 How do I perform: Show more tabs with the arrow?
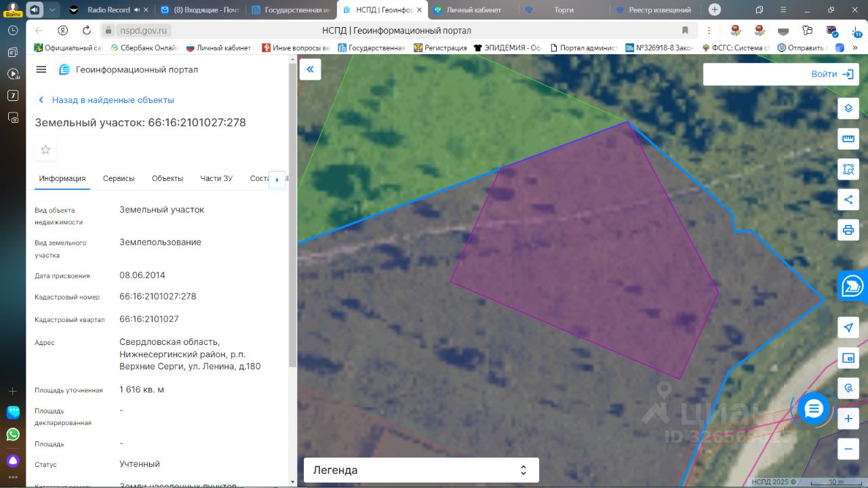click(x=277, y=180)
